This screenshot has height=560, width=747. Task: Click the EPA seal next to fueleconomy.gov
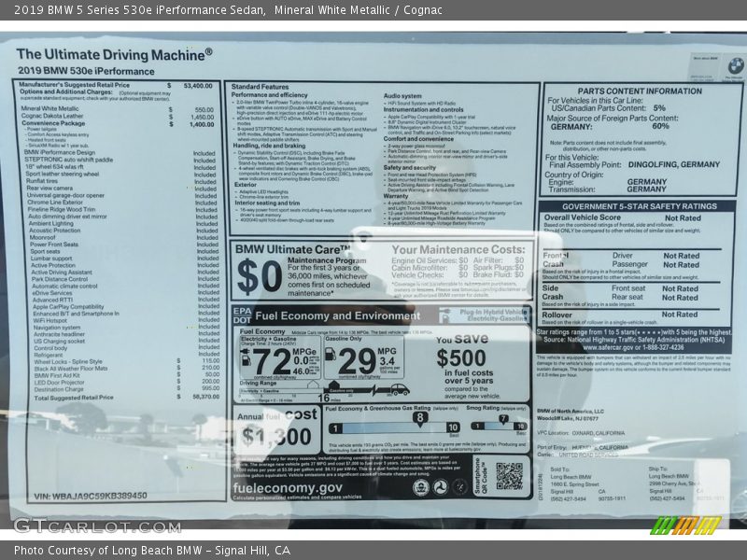421,487
